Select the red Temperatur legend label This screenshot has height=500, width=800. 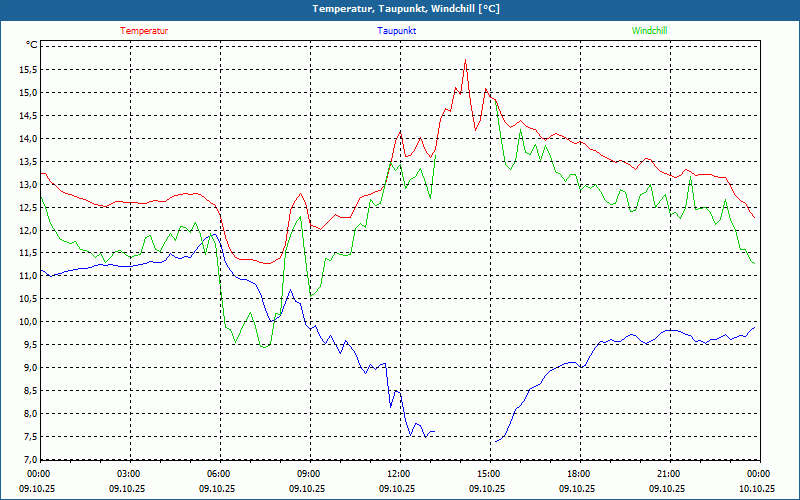[x=144, y=31]
